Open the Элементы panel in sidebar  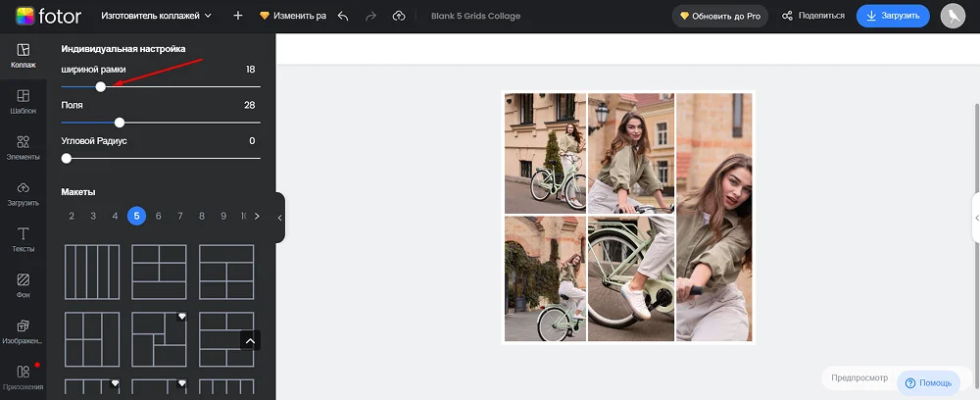click(23, 147)
